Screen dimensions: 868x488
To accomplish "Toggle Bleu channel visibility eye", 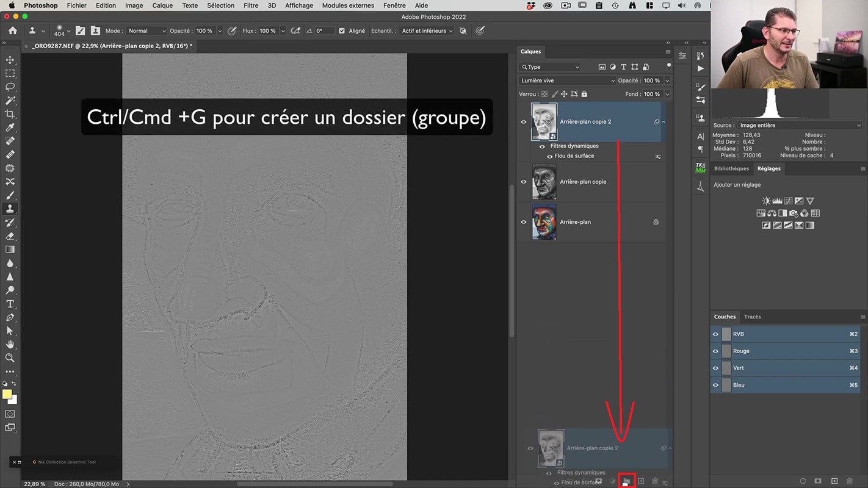I will [715, 386].
